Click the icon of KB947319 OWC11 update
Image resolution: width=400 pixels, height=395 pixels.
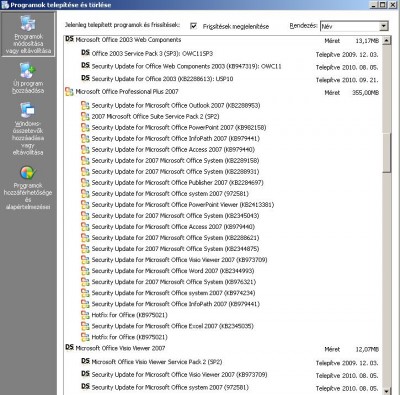pyautogui.click(x=85, y=65)
